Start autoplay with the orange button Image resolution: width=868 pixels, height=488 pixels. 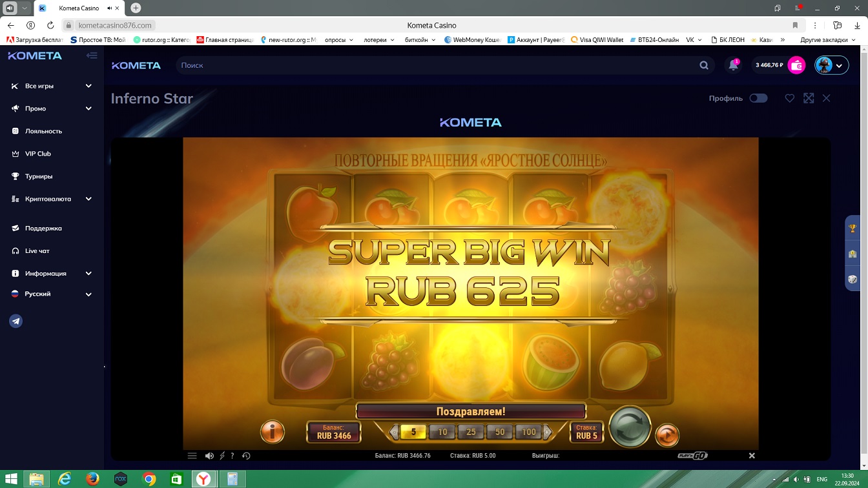[667, 435]
